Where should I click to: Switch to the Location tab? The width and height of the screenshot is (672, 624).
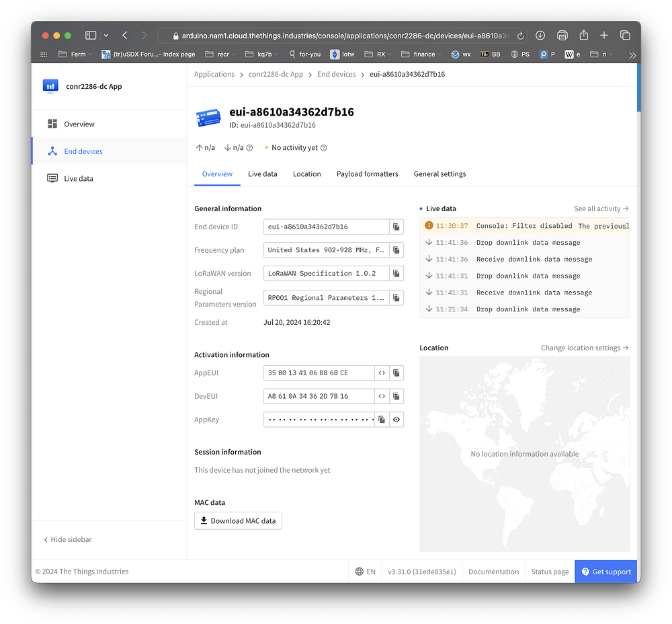[306, 174]
